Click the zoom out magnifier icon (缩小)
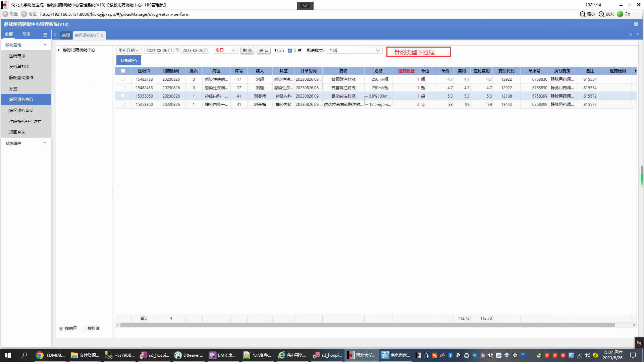The image size is (644, 362). 583,14
